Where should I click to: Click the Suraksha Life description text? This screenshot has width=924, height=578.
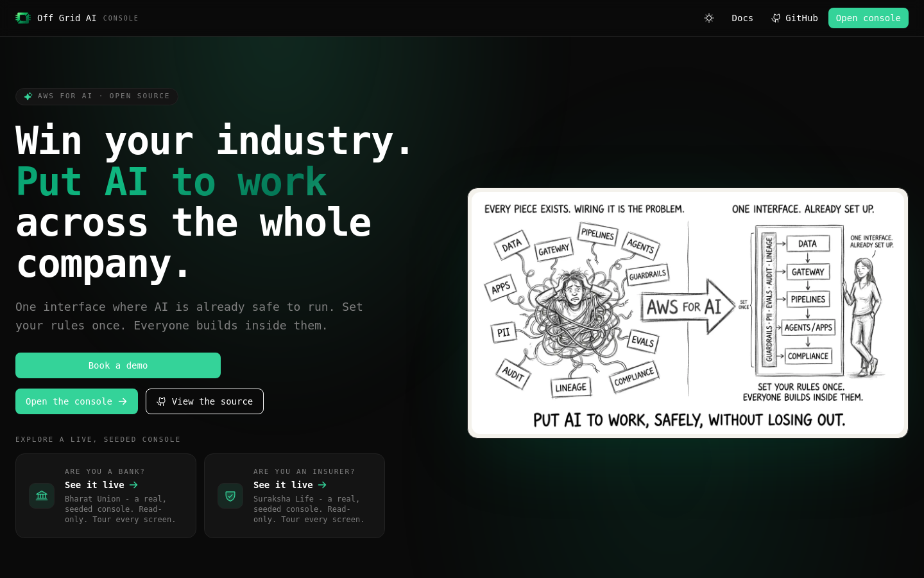tap(309, 509)
